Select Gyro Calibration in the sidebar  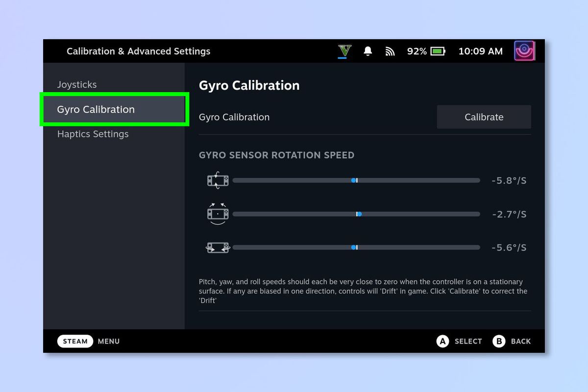click(96, 109)
